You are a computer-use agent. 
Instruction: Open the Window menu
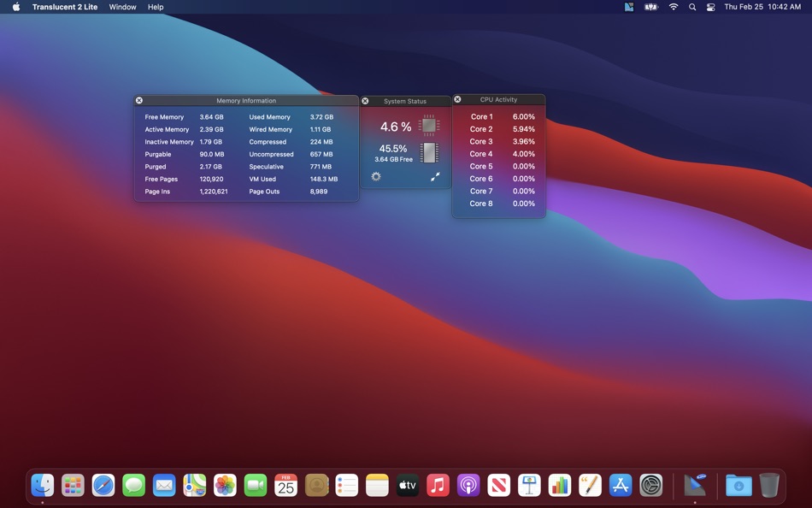pyautogui.click(x=123, y=7)
